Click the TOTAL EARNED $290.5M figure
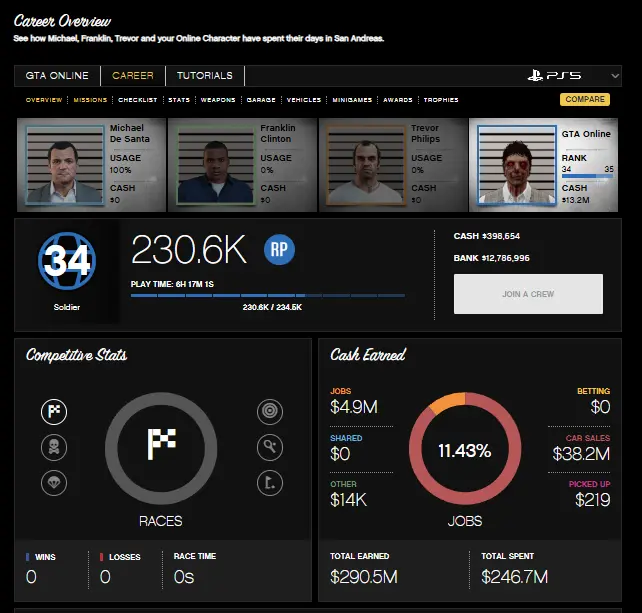Screen dimensions: 642x613 coord(364,577)
